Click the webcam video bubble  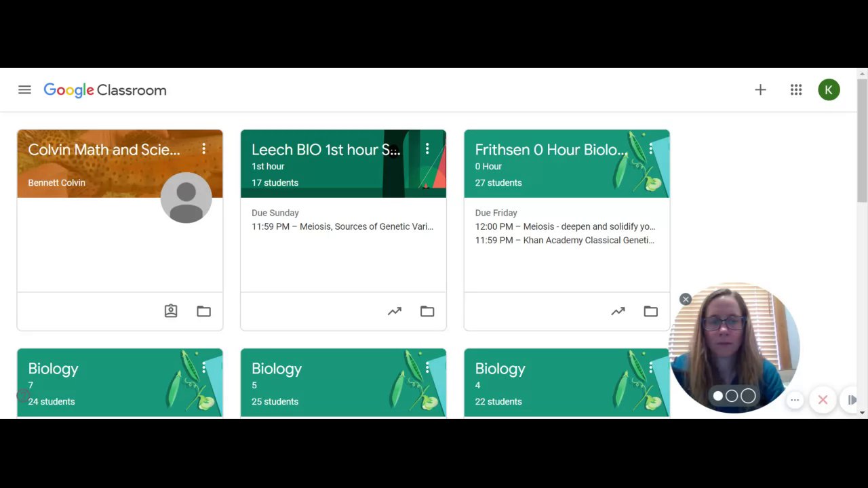tap(735, 347)
